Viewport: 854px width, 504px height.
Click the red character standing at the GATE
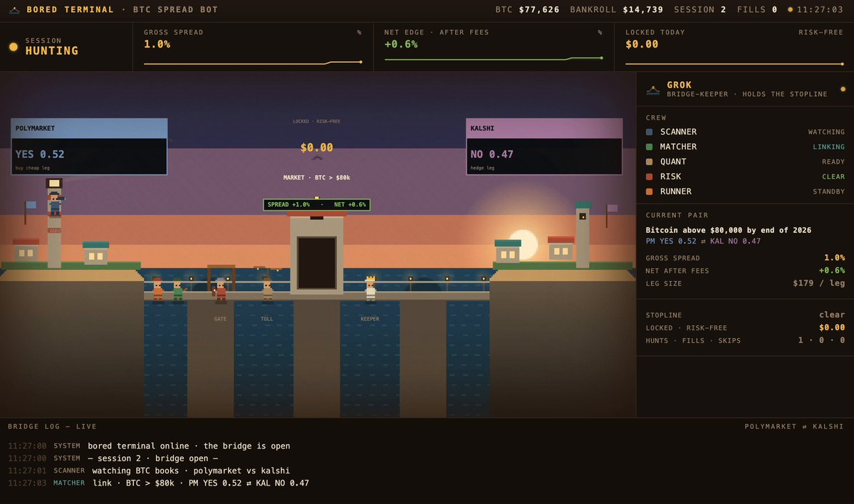220,290
